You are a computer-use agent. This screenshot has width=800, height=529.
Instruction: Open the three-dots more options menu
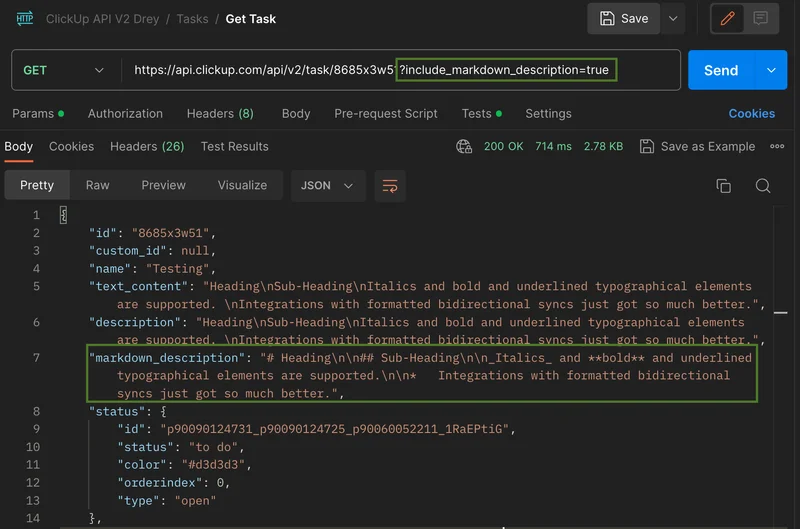pyautogui.click(x=777, y=146)
